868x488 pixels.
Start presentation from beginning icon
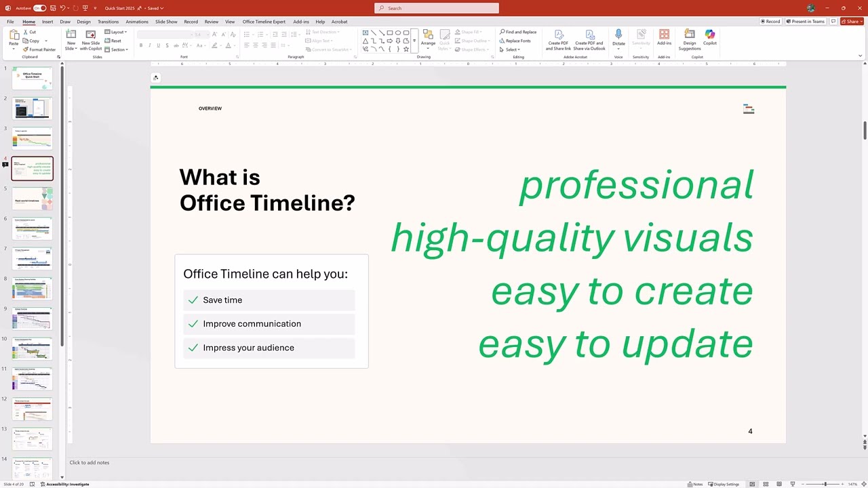coord(85,8)
